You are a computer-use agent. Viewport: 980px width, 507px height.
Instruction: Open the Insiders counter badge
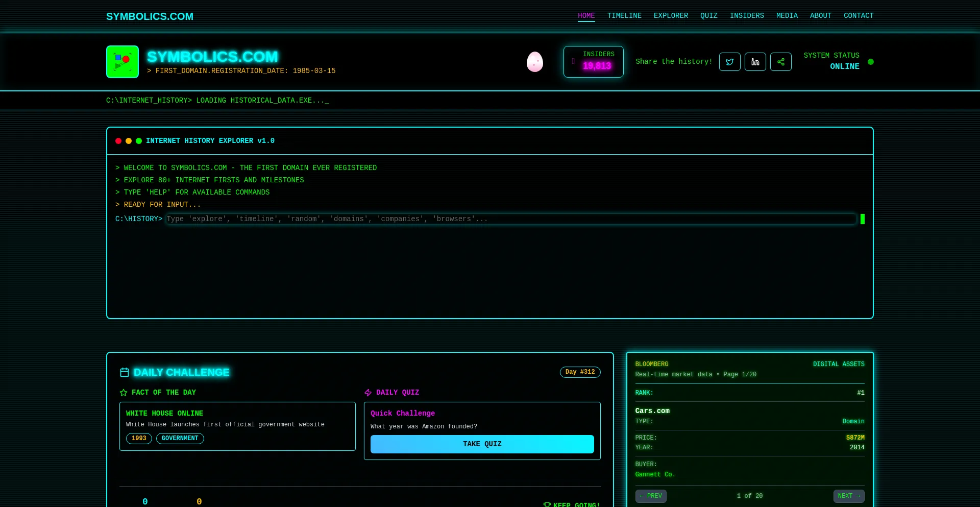pyautogui.click(x=593, y=62)
